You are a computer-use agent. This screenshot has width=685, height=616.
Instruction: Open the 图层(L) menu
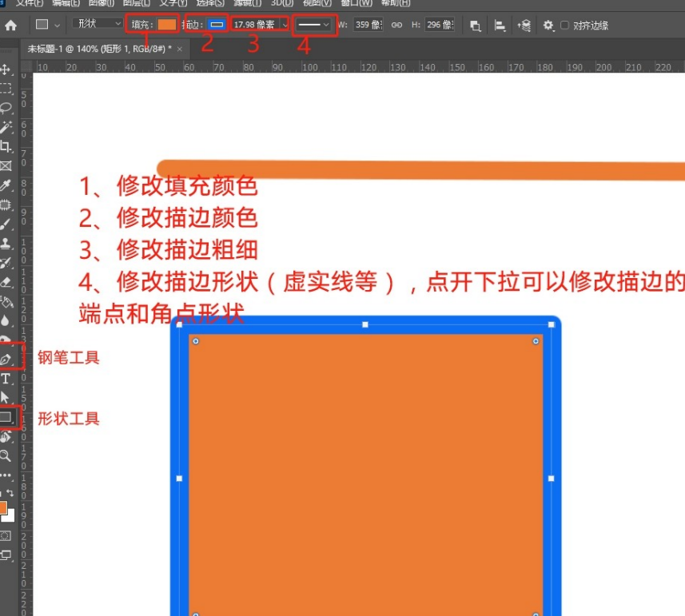click(x=137, y=3)
